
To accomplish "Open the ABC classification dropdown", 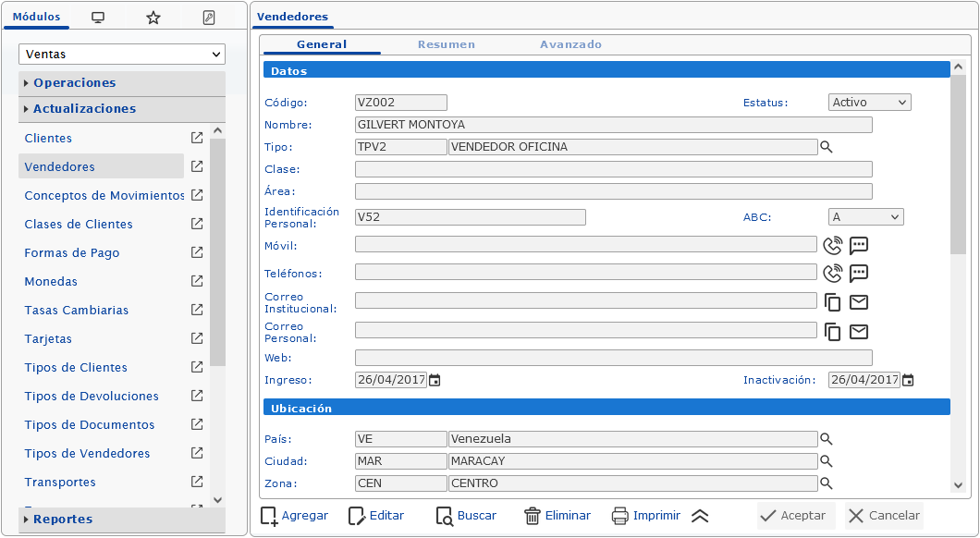I will [x=865, y=217].
